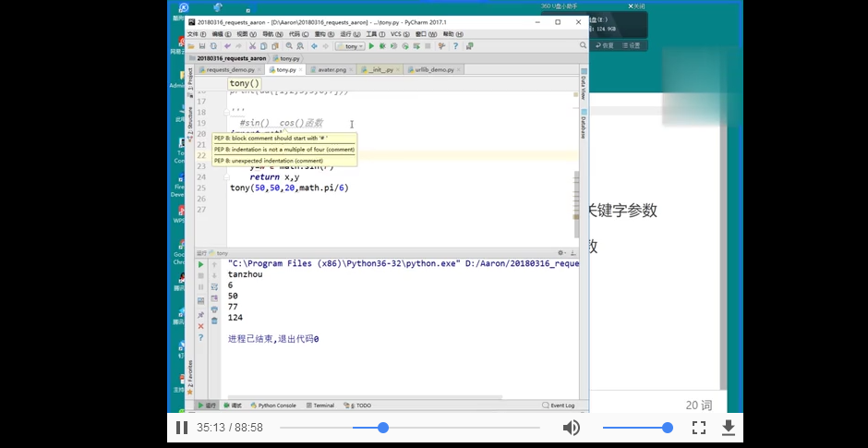Screen dimensions: 868x448
Task: Pause the video with the pause button
Action: (x=182, y=428)
